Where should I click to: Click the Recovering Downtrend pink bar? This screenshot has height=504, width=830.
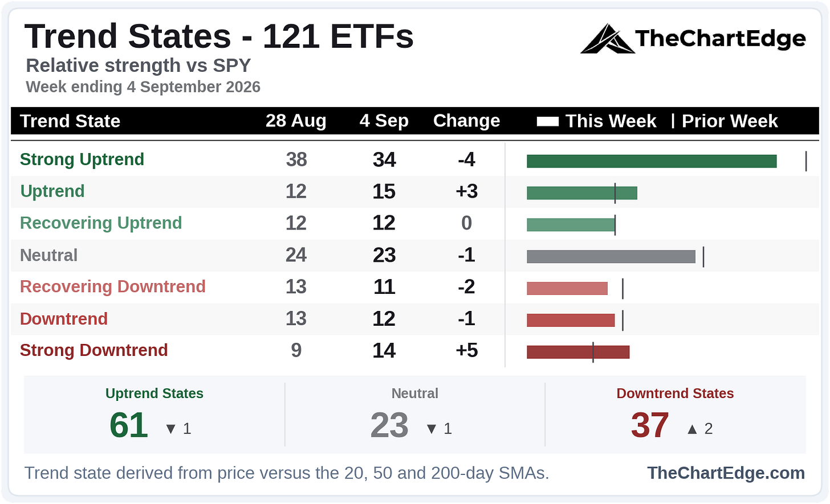(x=567, y=288)
